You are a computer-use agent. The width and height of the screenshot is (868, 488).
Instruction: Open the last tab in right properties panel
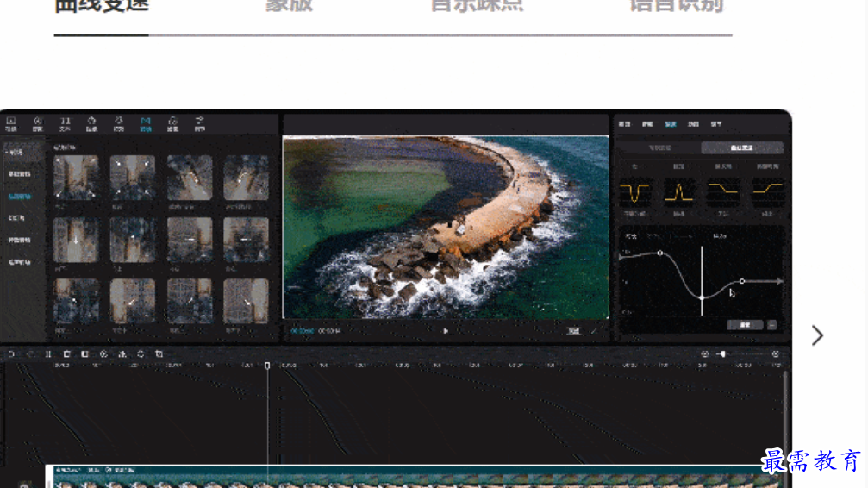pos(716,124)
